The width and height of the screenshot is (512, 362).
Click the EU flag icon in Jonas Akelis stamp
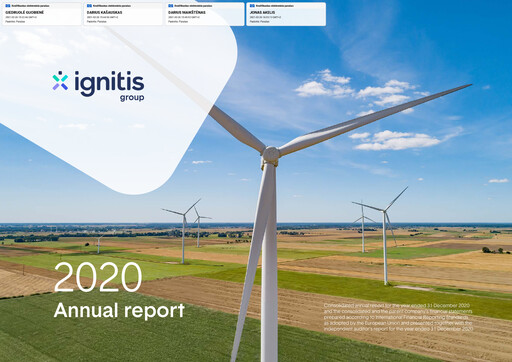point(252,6)
